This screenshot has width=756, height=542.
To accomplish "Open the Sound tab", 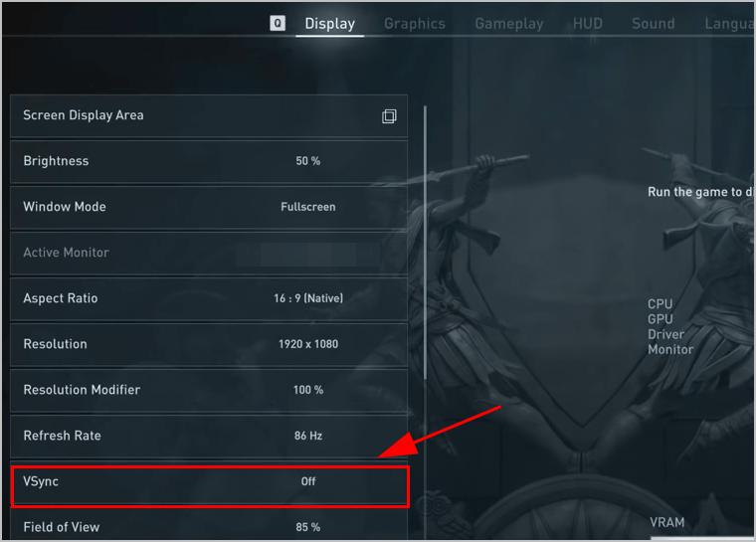I will (654, 24).
